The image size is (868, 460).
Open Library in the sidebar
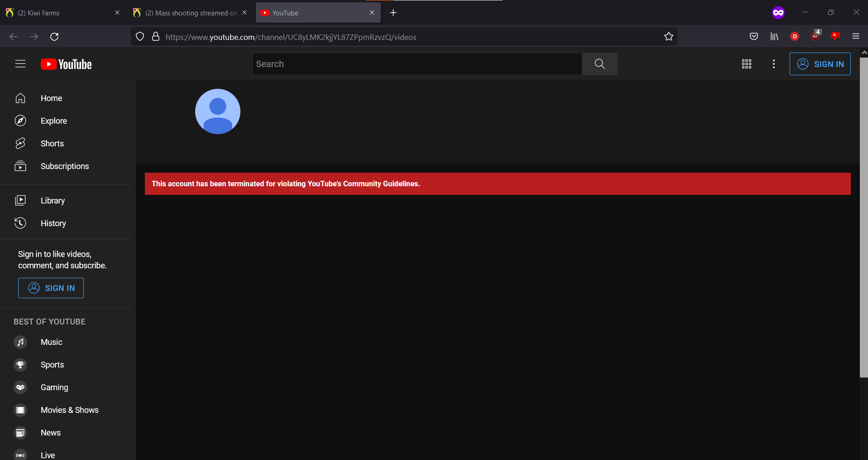(66, 200)
